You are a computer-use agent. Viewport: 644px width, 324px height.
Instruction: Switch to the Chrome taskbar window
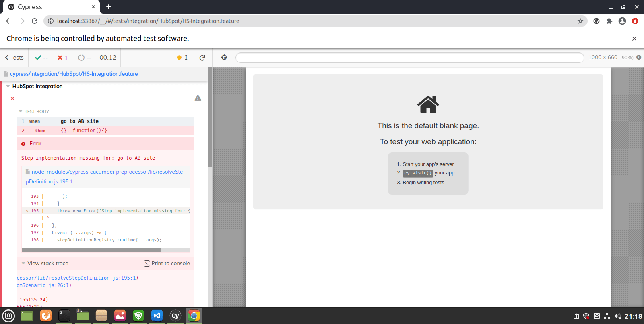[x=194, y=316]
